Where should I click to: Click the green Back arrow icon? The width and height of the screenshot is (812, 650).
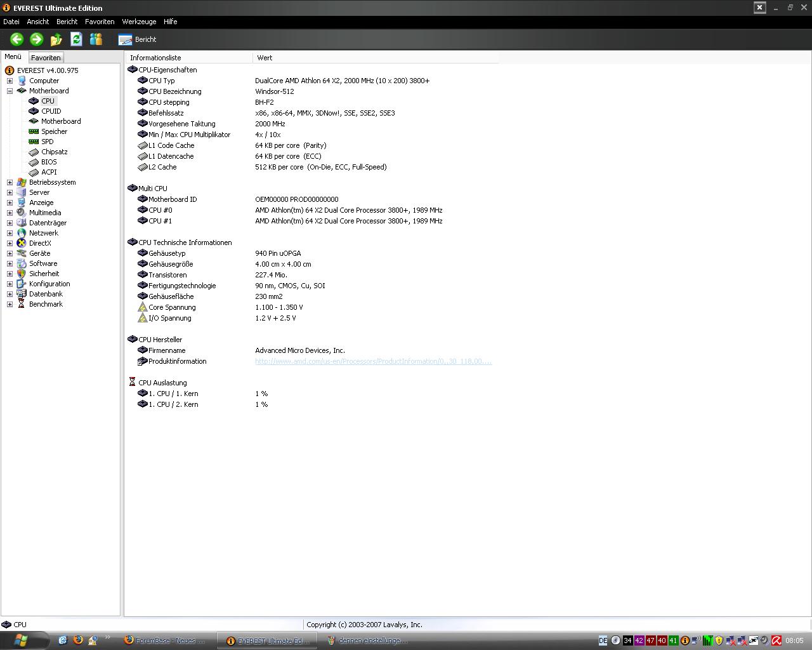coord(17,39)
